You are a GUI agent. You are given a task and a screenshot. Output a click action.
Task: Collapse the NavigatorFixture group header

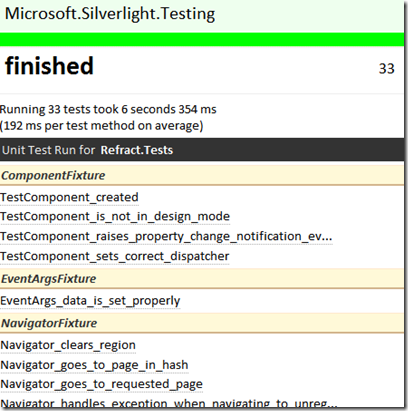click(x=202, y=323)
